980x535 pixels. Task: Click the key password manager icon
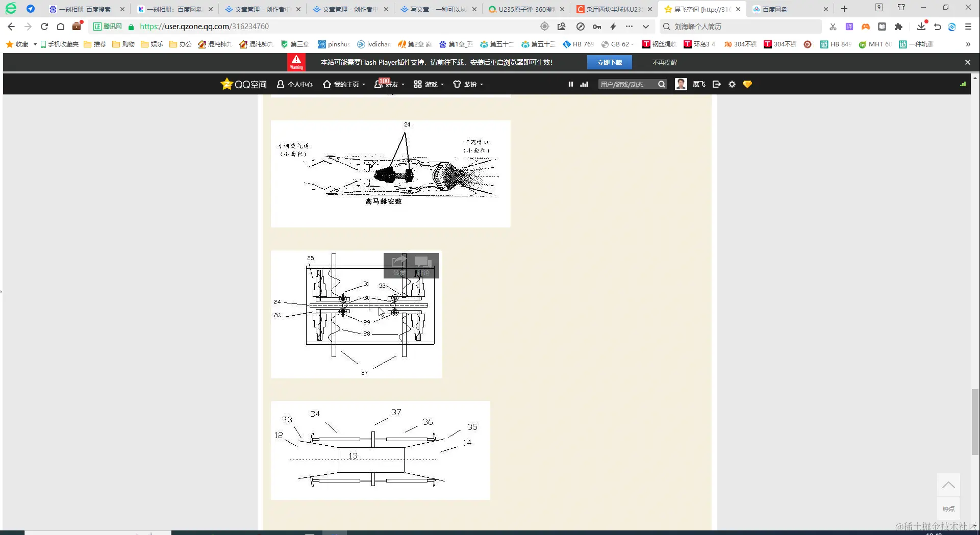click(597, 27)
